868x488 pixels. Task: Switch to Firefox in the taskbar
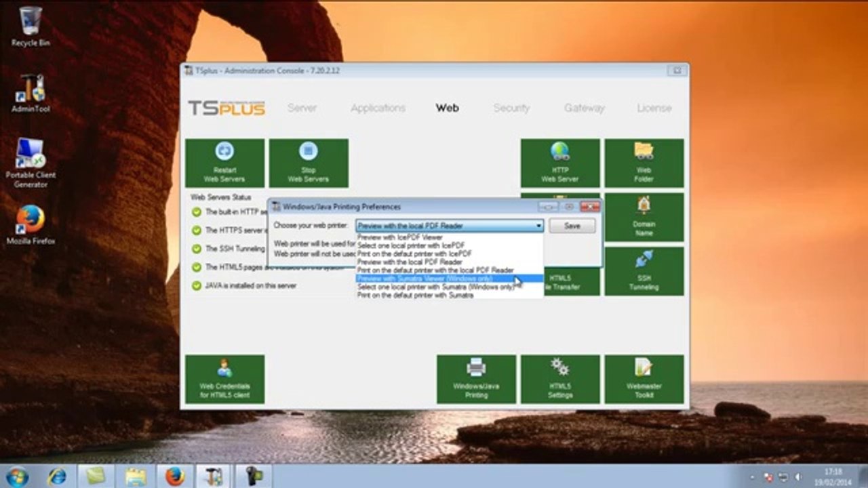coord(175,476)
